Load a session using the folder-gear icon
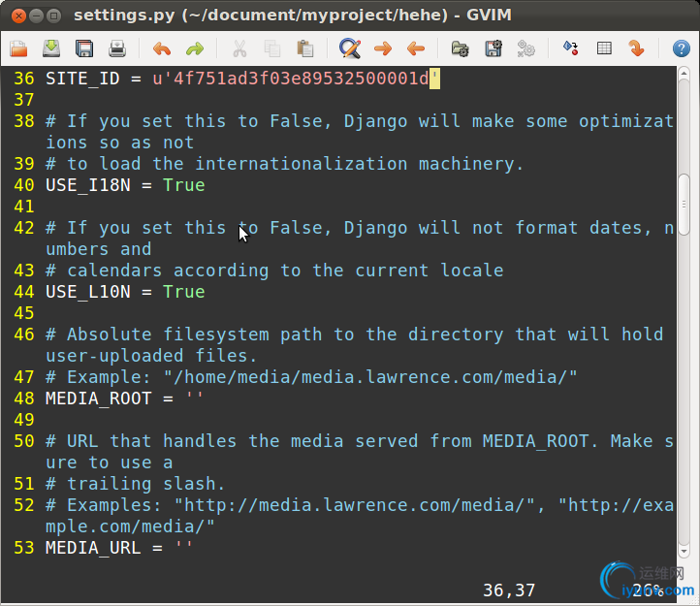The width and height of the screenshot is (700, 606). [x=461, y=48]
